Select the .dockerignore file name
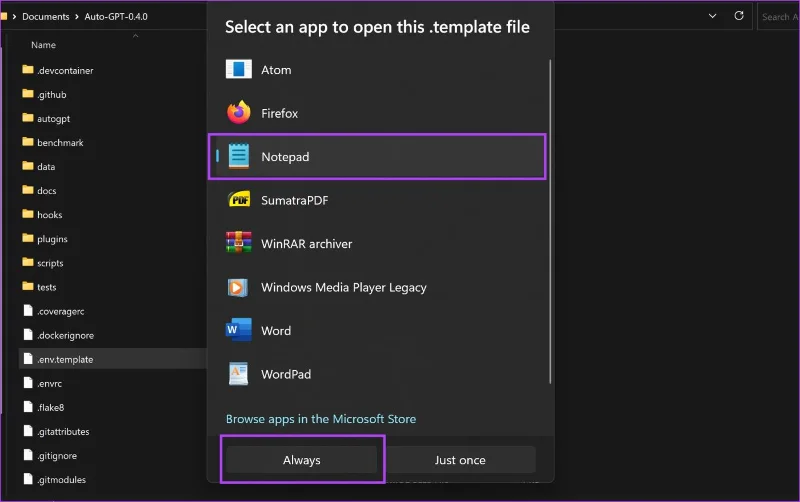The height and width of the screenshot is (502, 800). tap(65, 335)
